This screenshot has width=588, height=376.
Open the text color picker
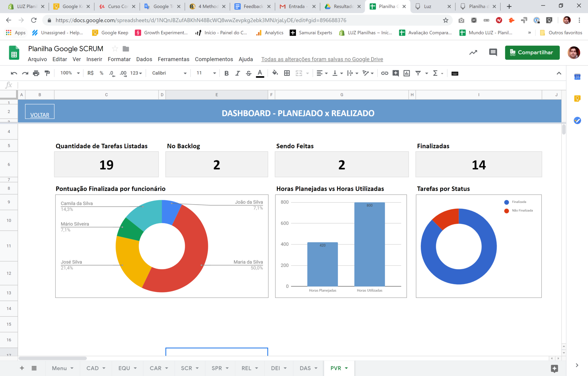tap(260, 73)
